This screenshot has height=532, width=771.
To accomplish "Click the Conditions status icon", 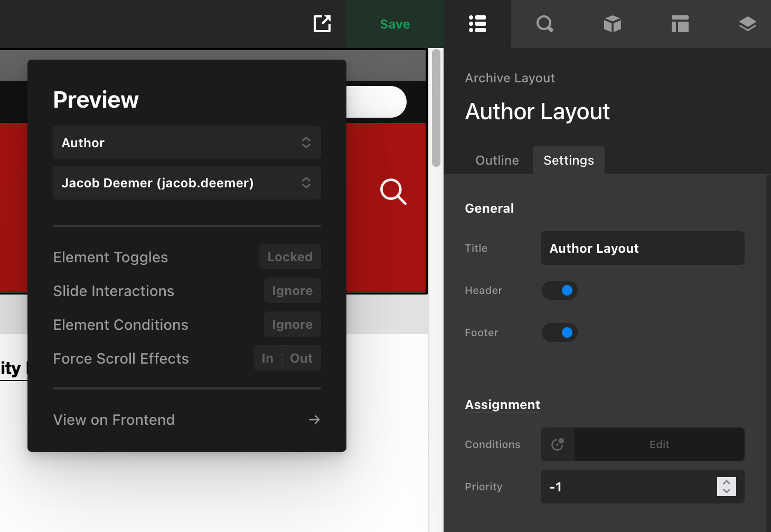I will tap(558, 444).
